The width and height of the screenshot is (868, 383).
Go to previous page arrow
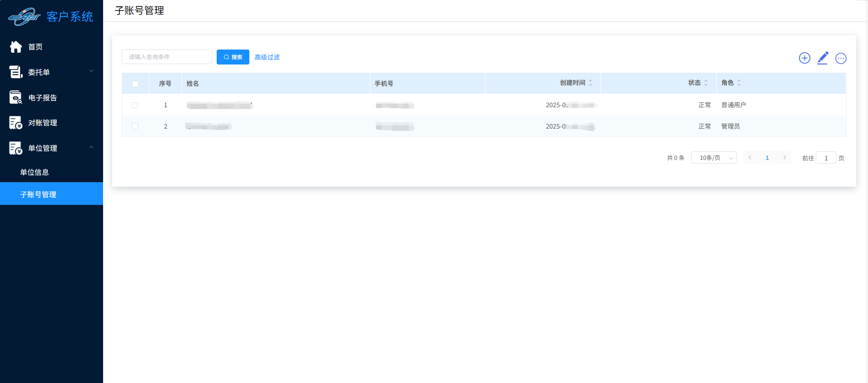point(750,158)
